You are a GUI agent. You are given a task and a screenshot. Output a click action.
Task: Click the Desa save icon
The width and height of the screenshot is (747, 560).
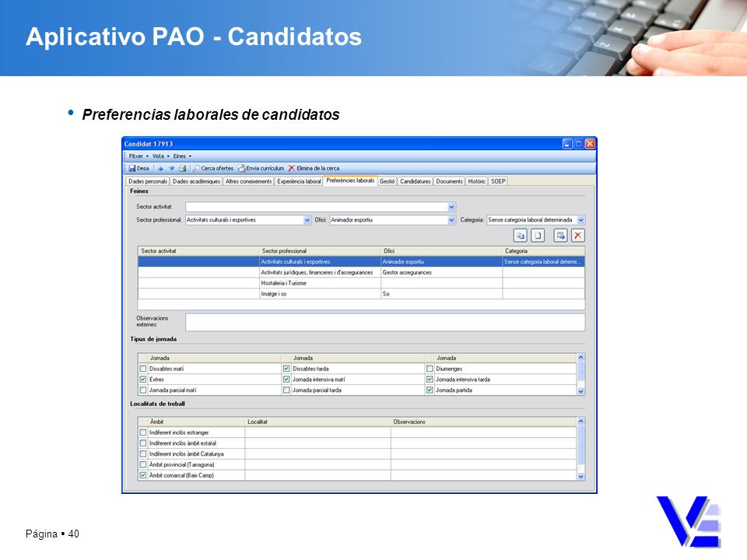(132, 169)
